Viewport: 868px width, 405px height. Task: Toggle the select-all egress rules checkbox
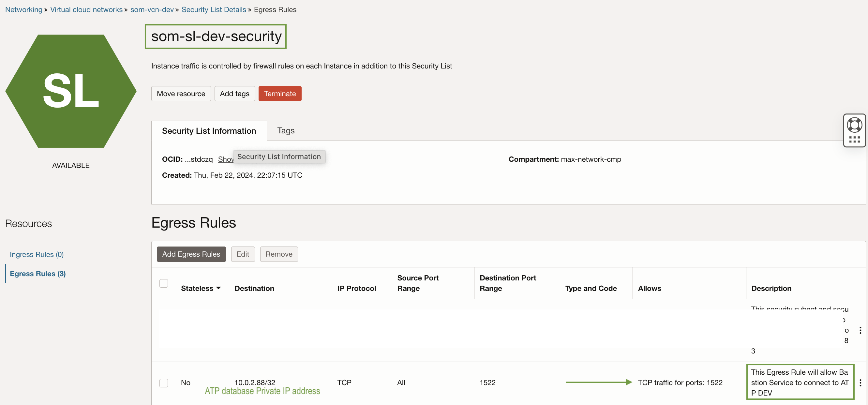click(163, 283)
